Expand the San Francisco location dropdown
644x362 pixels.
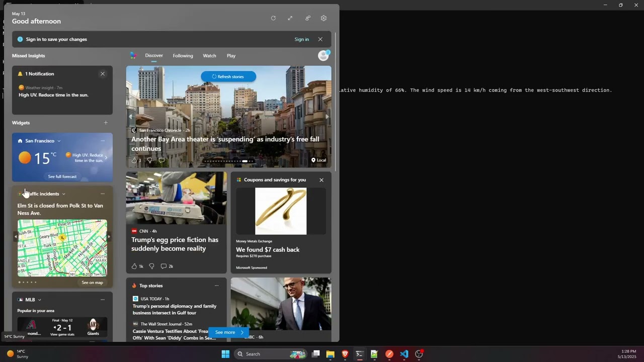(x=59, y=141)
